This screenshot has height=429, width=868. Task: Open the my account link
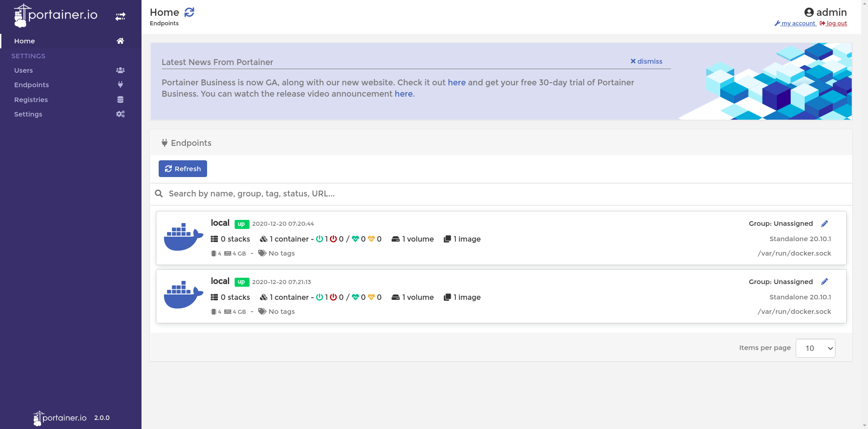tap(795, 23)
